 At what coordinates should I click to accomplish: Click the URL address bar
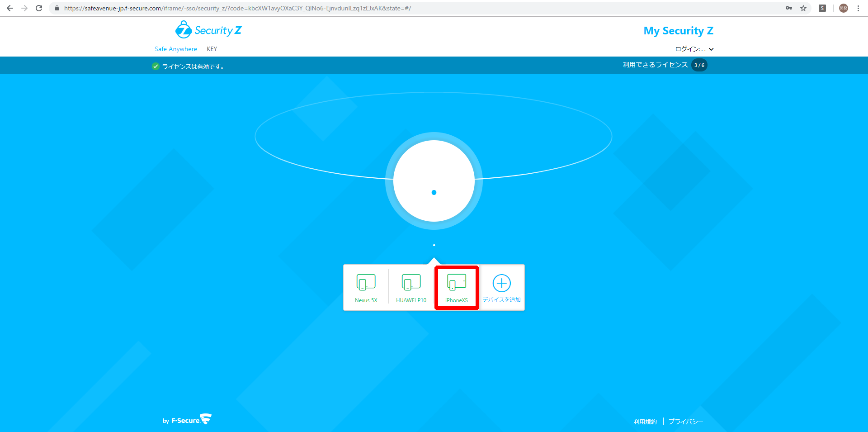[x=407, y=8]
